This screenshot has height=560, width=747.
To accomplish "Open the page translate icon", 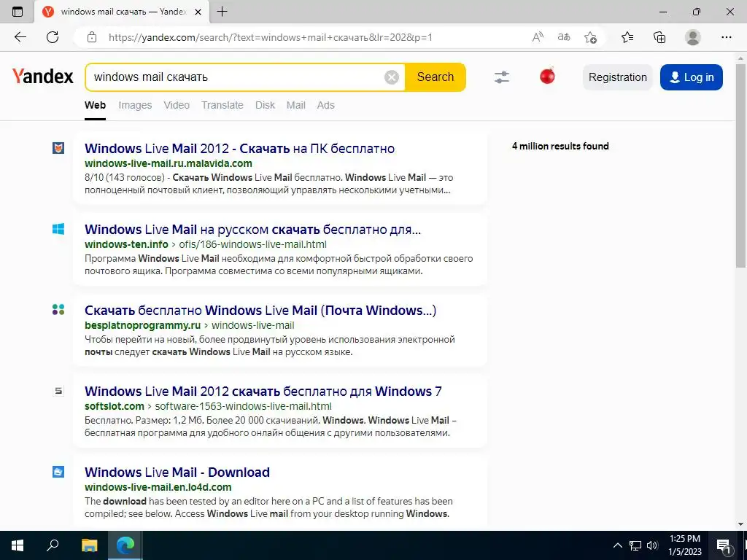I will pos(564,37).
